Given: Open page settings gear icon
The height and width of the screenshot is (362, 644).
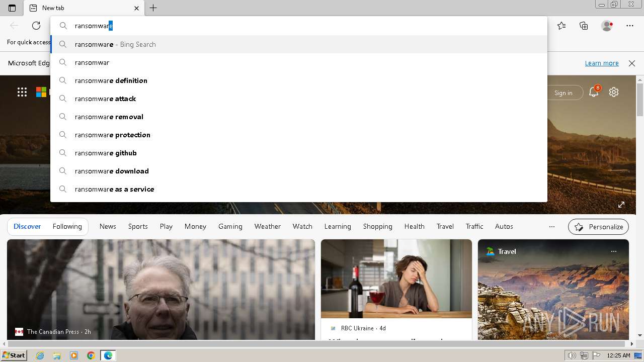Looking at the screenshot, I should (x=614, y=92).
